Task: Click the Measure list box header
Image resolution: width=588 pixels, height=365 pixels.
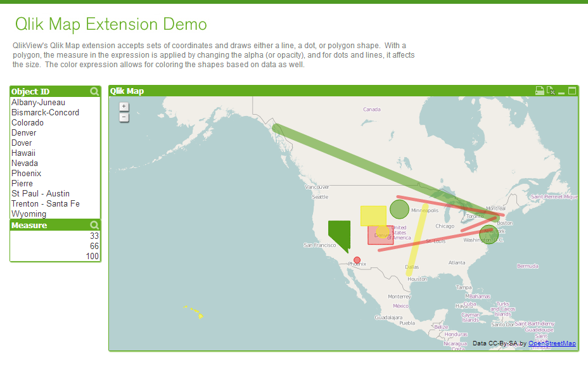Action: [55, 225]
